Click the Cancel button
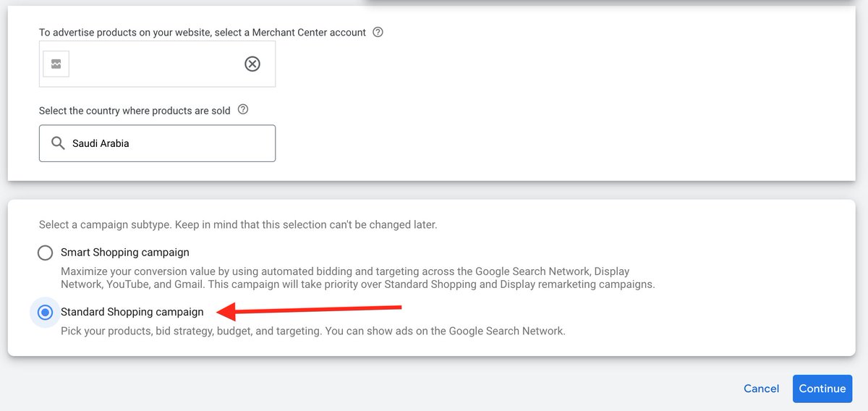This screenshot has width=868, height=411. tap(761, 389)
